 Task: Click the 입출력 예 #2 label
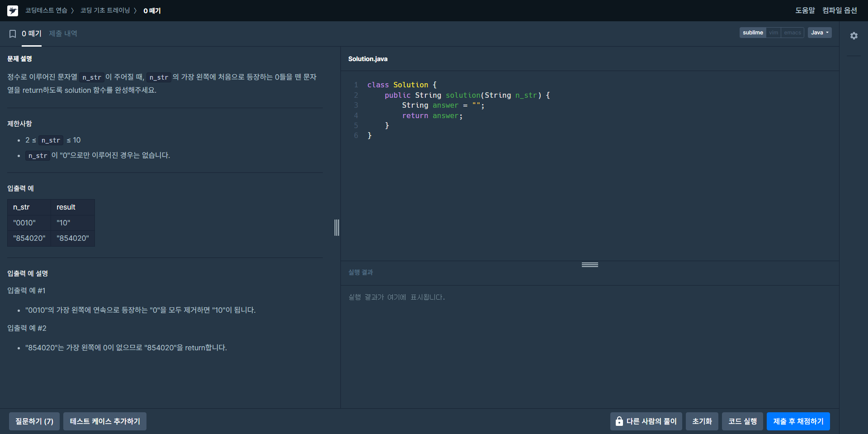click(x=27, y=328)
